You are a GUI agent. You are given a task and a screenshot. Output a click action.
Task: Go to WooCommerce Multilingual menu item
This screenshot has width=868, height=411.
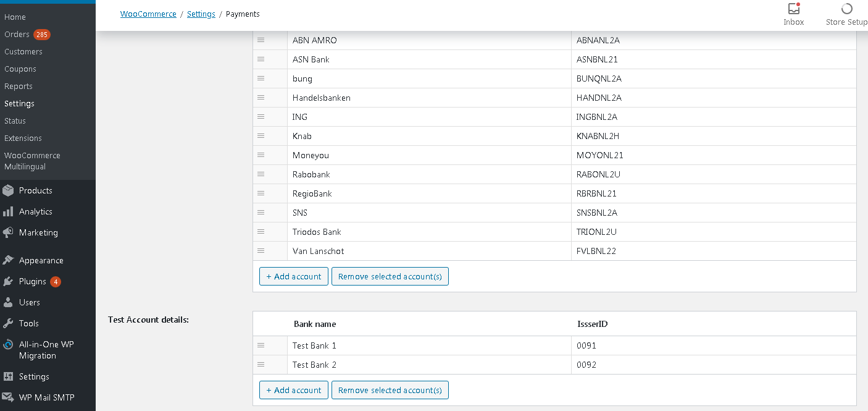point(32,161)
